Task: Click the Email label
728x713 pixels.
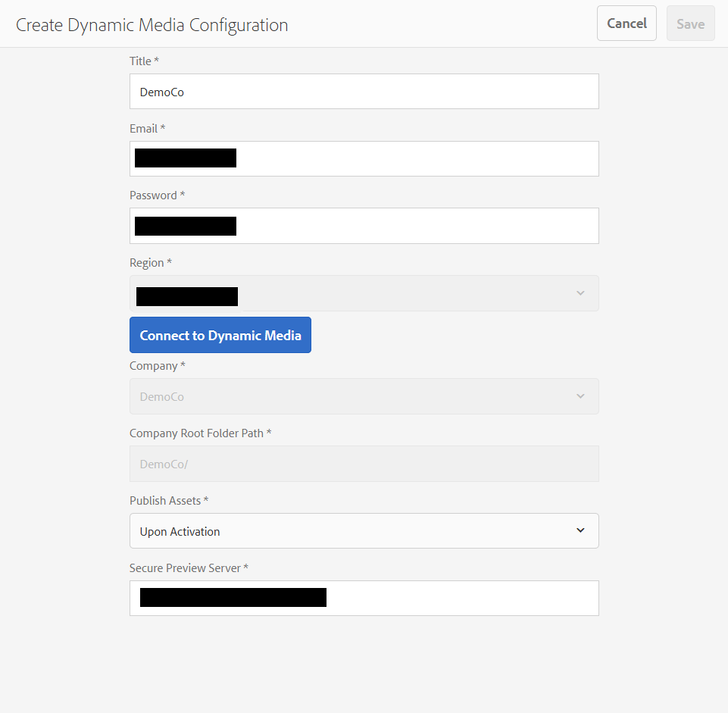Action: (x=147, y=128)
